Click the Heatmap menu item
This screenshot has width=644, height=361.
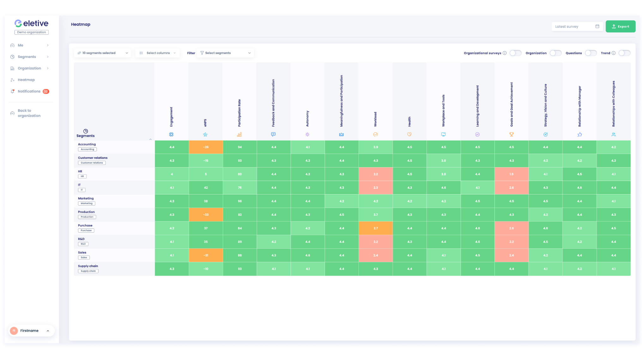coord(26,80)
